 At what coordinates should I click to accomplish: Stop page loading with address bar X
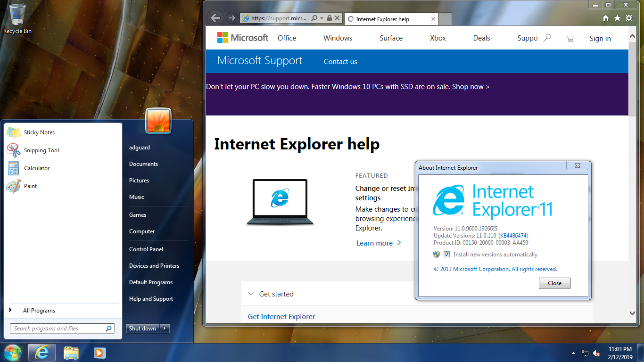pos(337,18)
